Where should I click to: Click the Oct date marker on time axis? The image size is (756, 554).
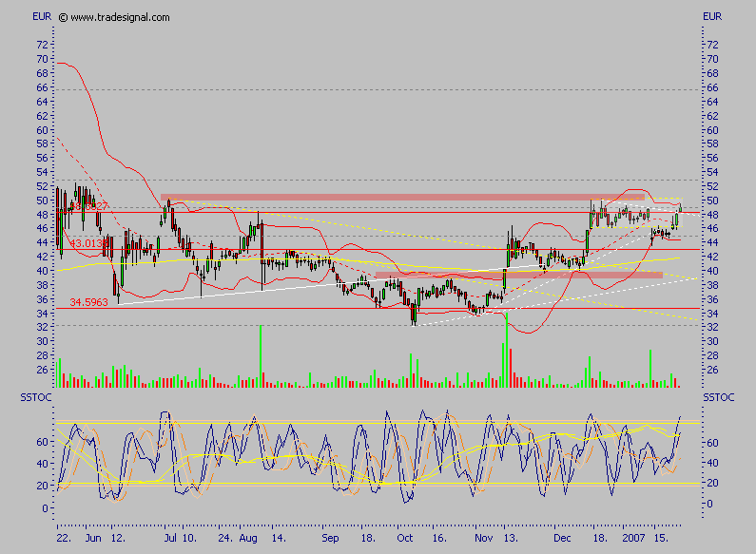point(403,538)
